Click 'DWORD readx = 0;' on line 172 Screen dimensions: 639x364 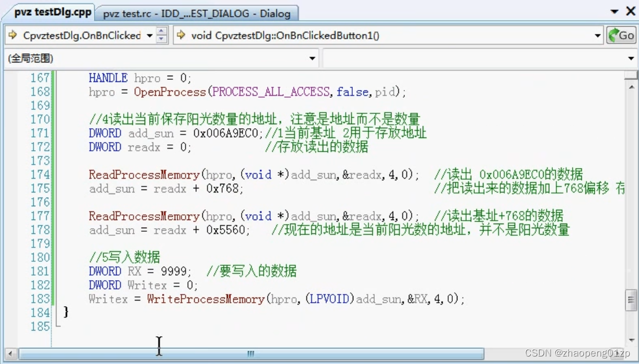click(140, 147)
